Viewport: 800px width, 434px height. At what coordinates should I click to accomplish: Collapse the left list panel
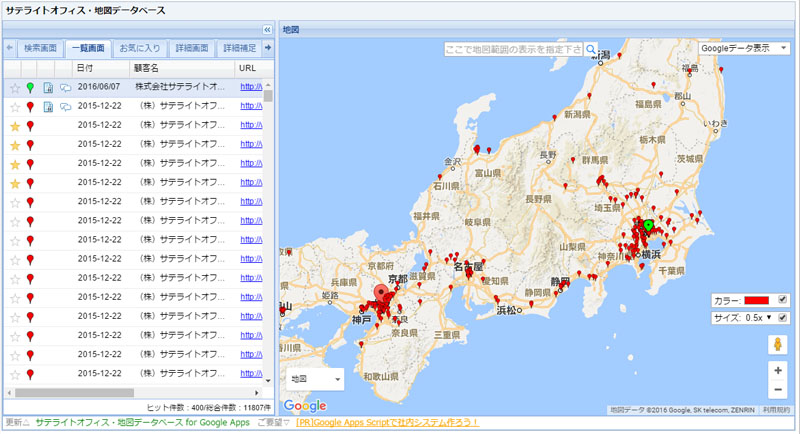pyautogui.click(x=267, y=30)
